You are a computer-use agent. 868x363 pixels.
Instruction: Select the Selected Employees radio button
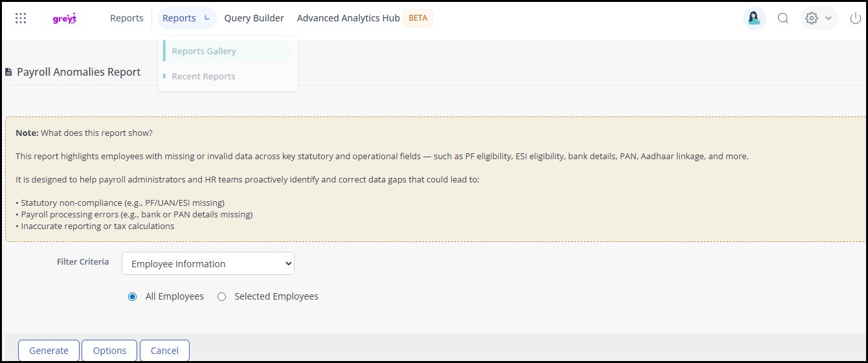pos(222,296)
